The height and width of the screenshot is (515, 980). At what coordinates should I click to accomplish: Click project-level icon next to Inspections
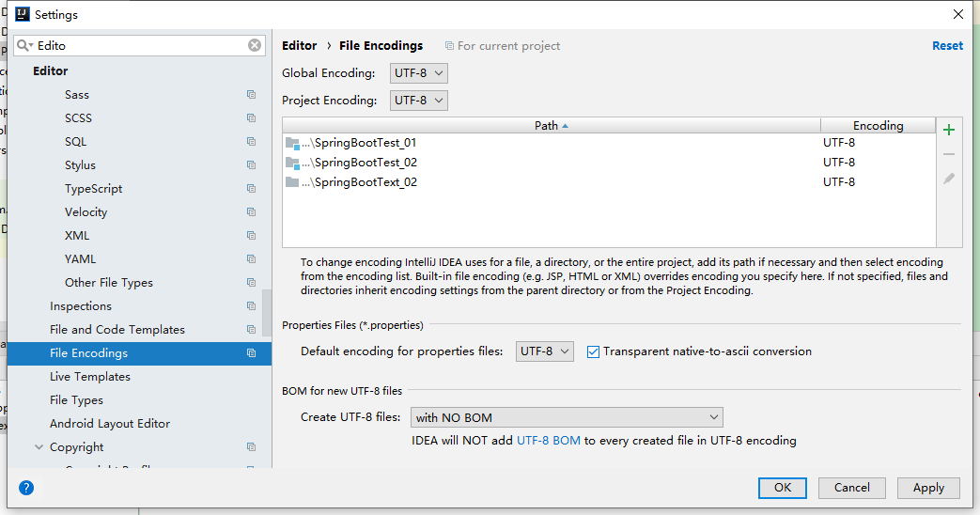pos(251,305)
